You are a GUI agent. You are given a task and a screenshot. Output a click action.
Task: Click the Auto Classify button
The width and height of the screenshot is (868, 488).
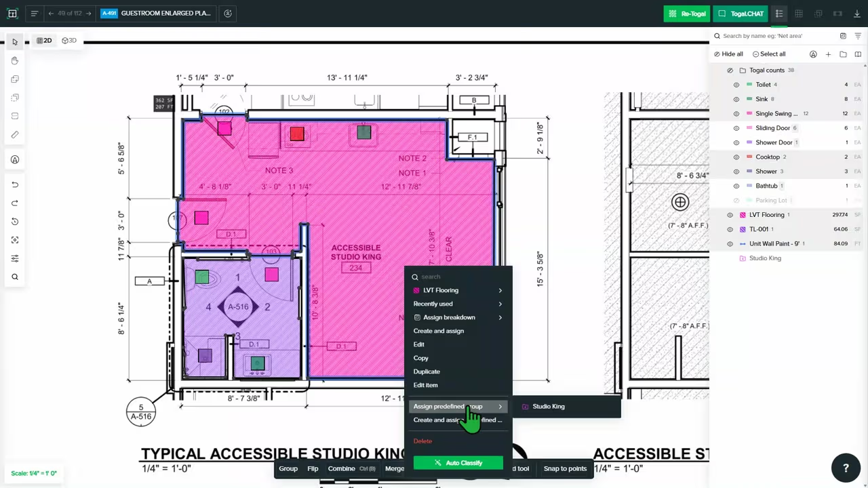tap(458, 463)
